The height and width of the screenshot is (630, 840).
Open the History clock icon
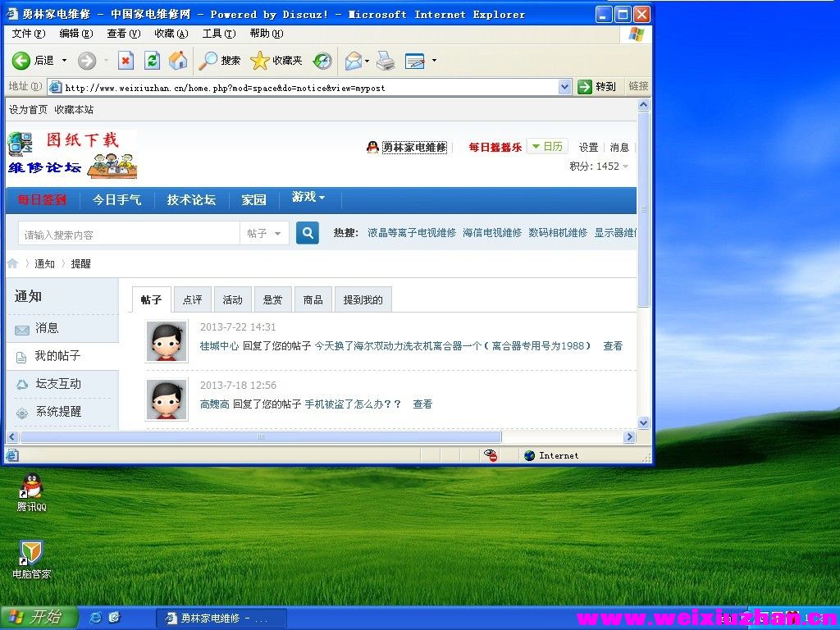(322, 61)
